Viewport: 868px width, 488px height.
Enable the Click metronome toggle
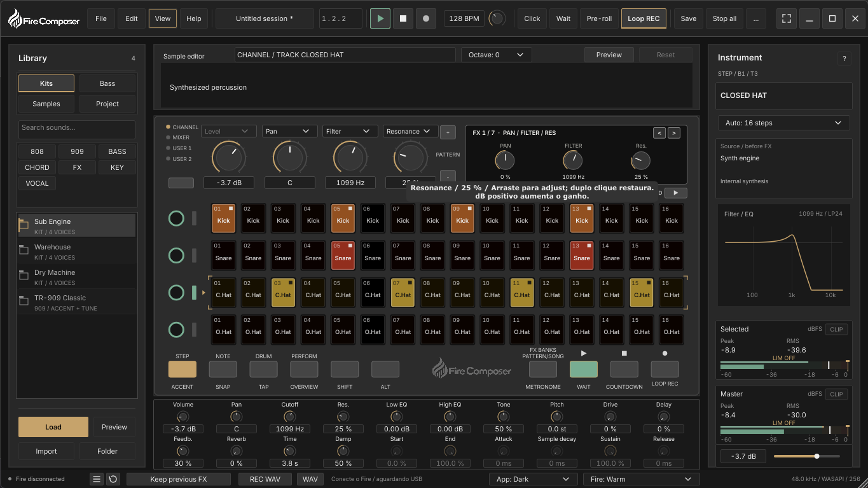pos(532,18)
